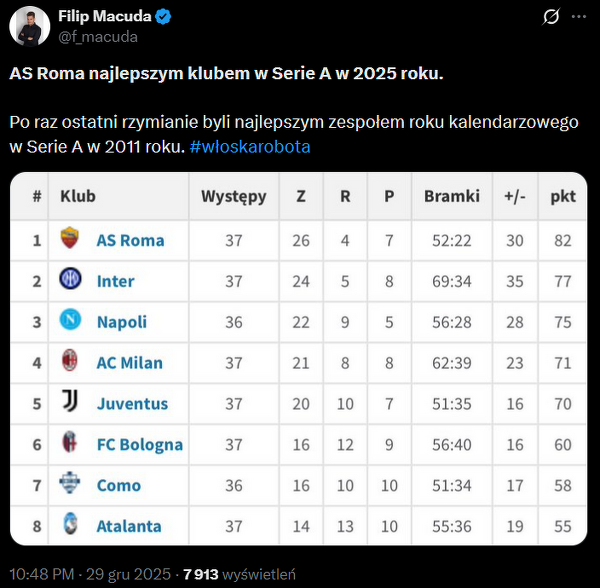The image size is (600, 588).
Task: Click the FC Bologna club crest
Action: click(x=70, y=444)
